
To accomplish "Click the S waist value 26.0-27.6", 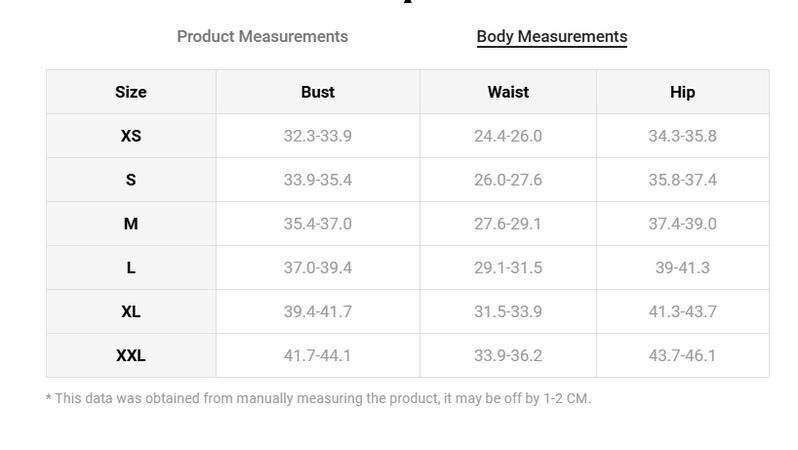I will (x=508, y=180).
